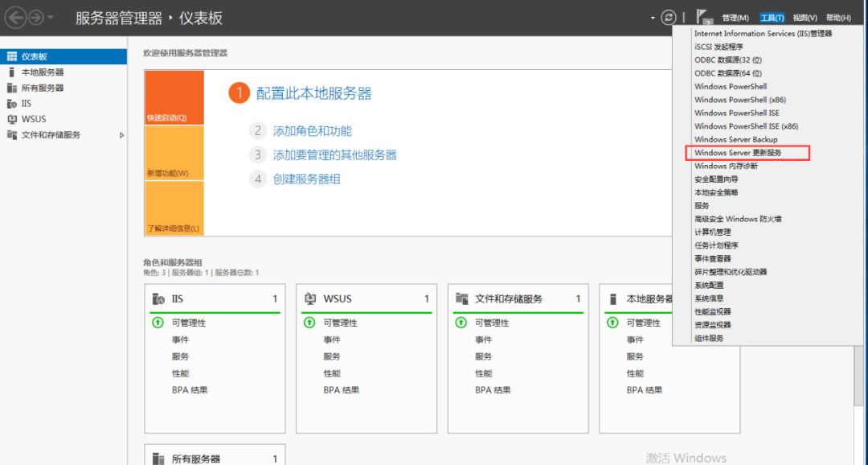Open BPA 结果 in the IIS tile
868x465 pixels.
[190, 390]
